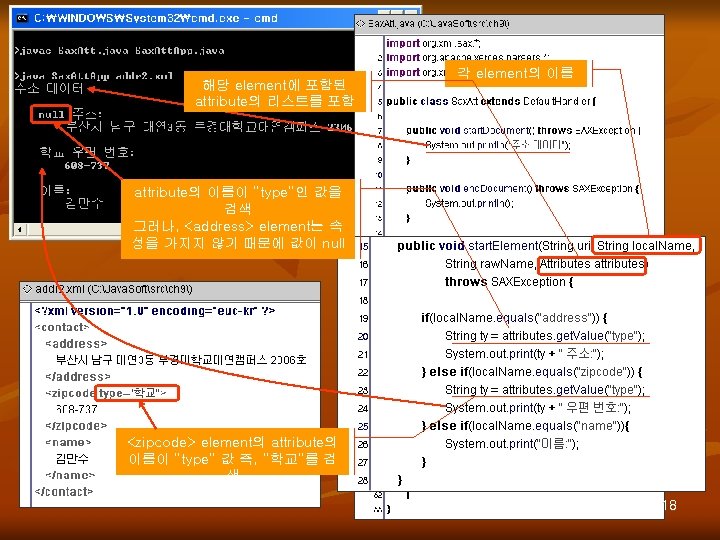Click the <zipcode opening tag in addr2.xml

pos(70,393)
